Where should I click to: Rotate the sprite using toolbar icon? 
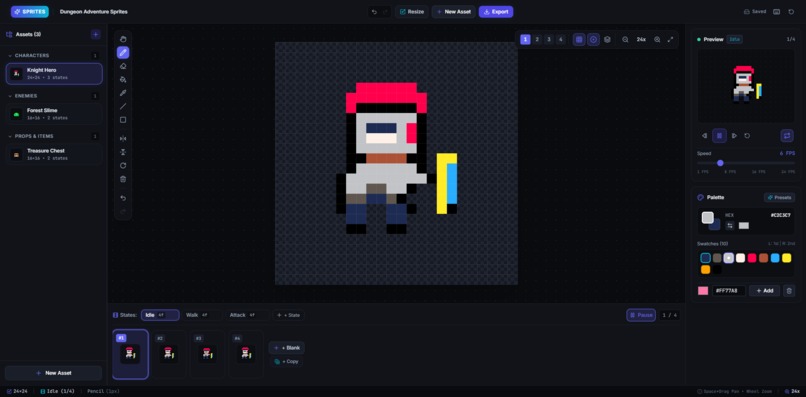[123, 166]
